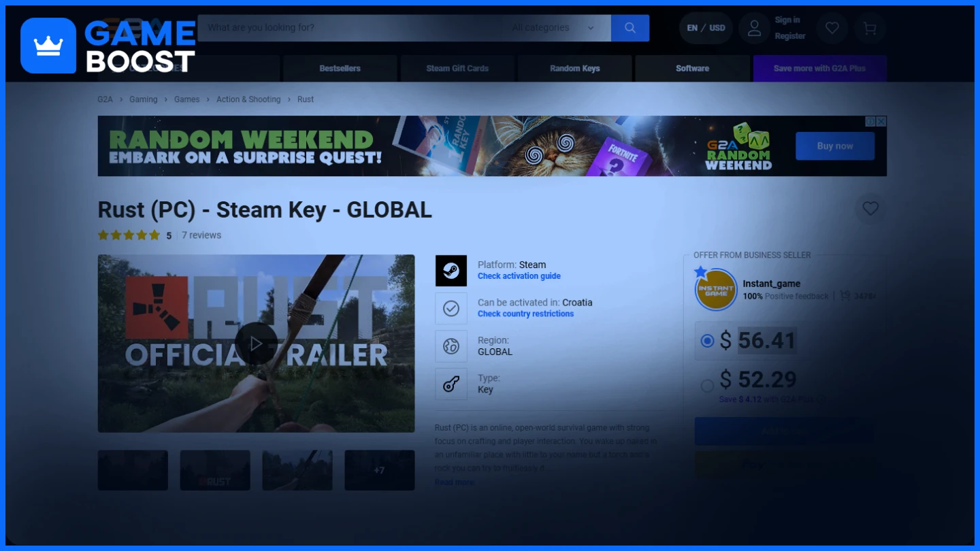The width and height of the screenshot is (980, 551).
Task: Open the Bestsellers tab
Action: (340, 69)
